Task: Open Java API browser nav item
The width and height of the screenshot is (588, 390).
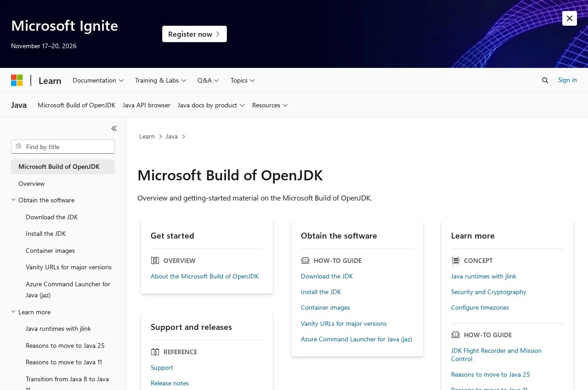Action: (x=147, y=105)
